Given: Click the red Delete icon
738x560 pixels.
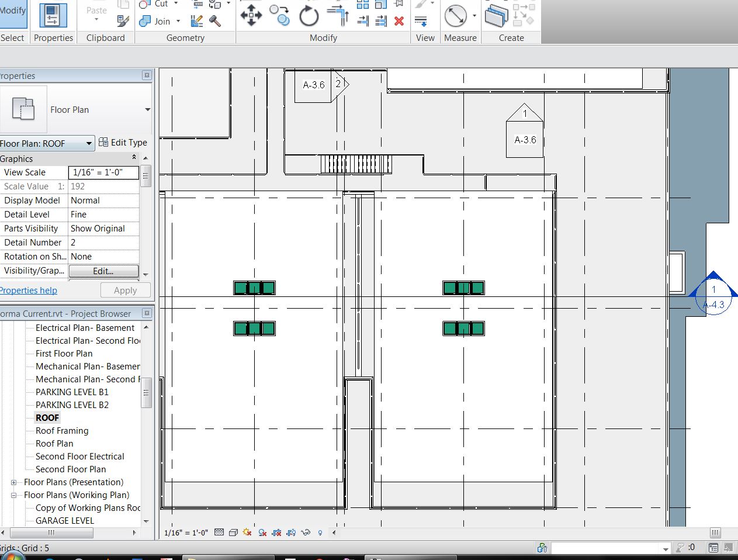Looking at the screenshot, I should point(399,21).
